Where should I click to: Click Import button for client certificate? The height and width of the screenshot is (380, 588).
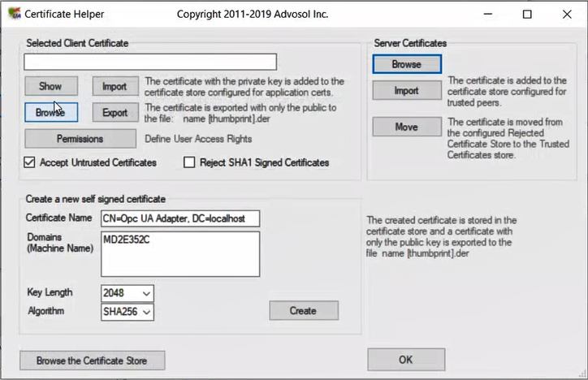tap(115, 86)
